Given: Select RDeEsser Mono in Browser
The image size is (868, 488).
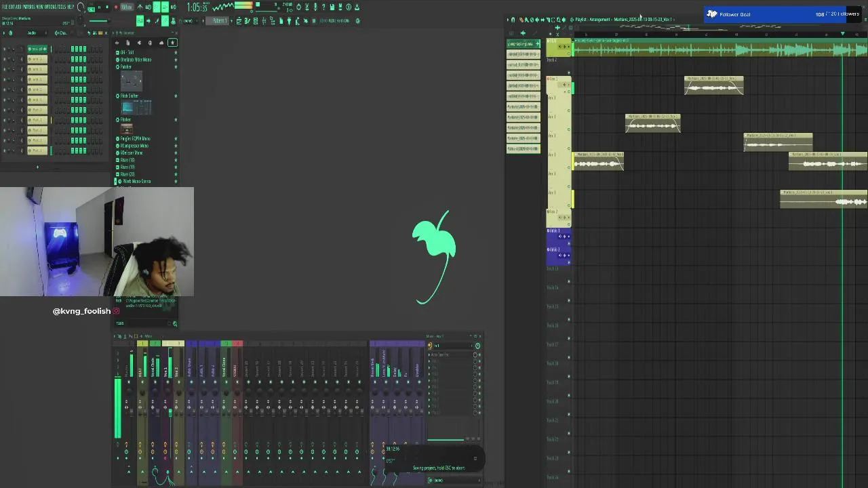Looking at the screenshot, I should [x=132, y=152].
